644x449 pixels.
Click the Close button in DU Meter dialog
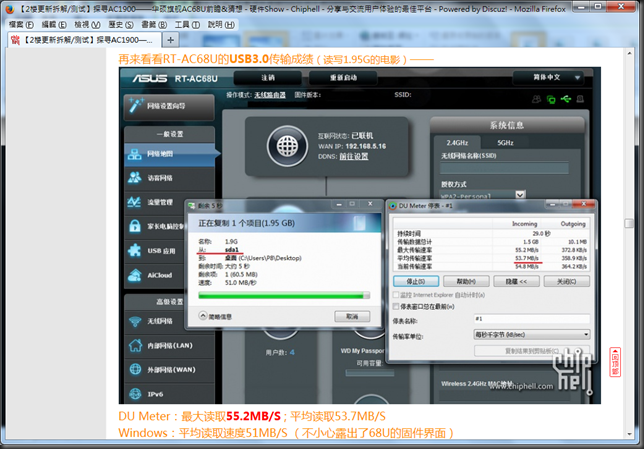click(566, 281)
